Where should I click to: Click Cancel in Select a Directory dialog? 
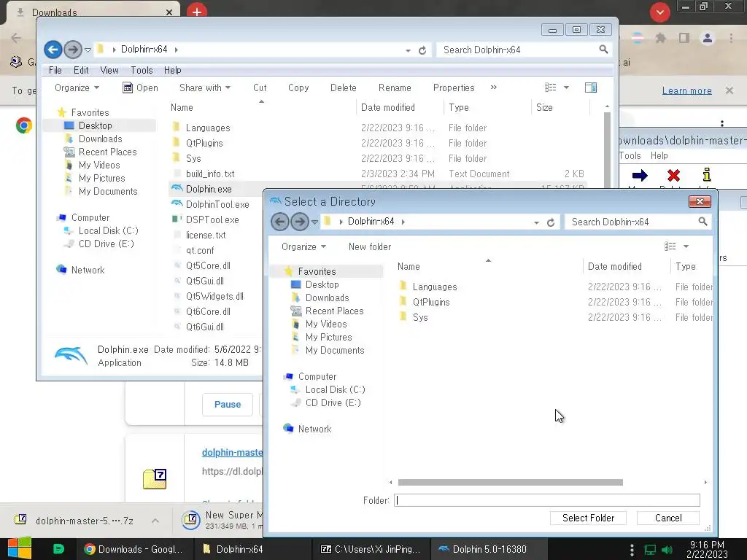coord(668,518)
